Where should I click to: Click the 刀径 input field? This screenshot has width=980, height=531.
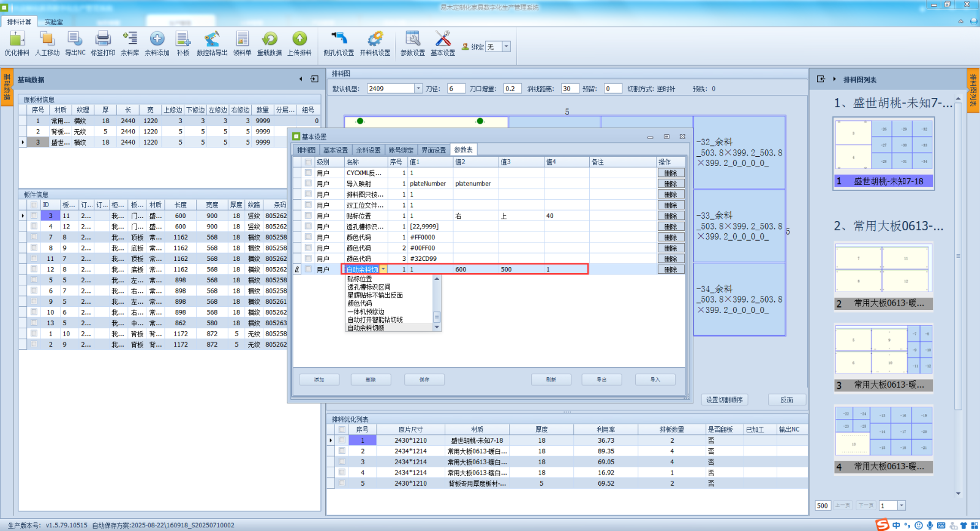(x=456, y=88)
